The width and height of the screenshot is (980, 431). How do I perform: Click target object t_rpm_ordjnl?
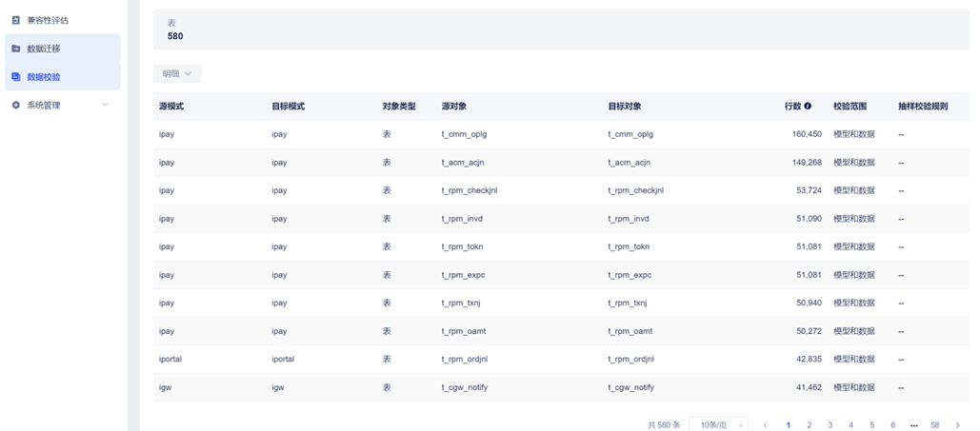click(x=631, y=360)
